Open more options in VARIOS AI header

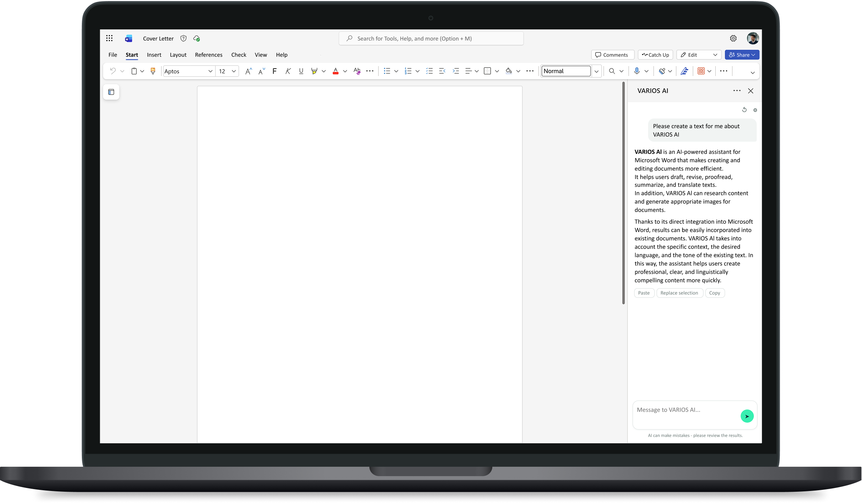tap(737, 90)
